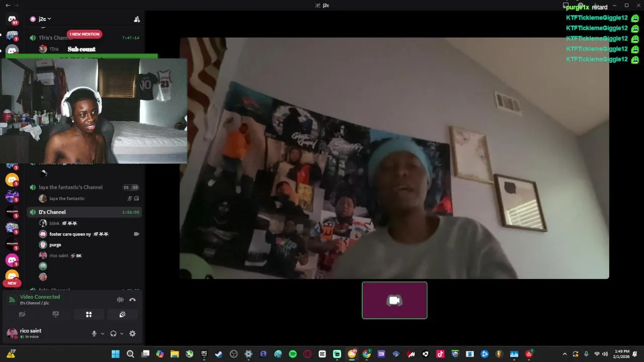This screenshot has width=644, height=362.
Task: Open rico saint user profile panel
Action: click(x=30, y=333)
